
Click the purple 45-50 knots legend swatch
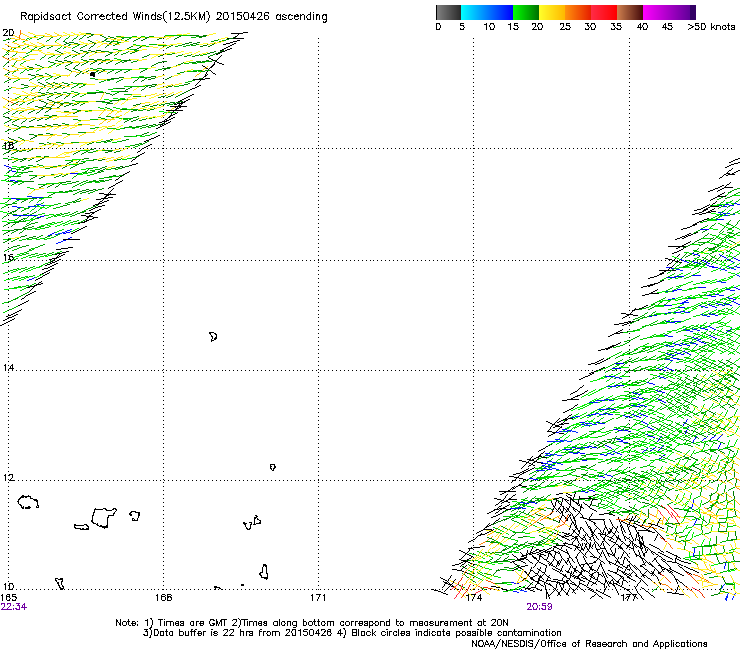682,12
